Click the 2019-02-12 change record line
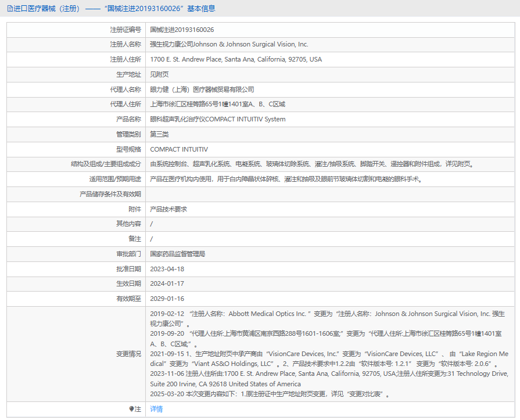Screen dimensions: 520x420 [x=327, y=318]
